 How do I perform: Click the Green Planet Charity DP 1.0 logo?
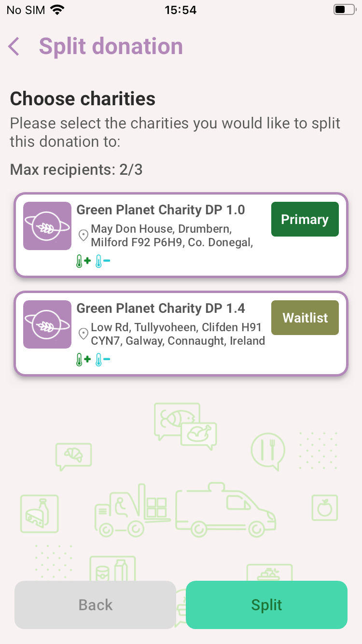click(x=47, y=226)
